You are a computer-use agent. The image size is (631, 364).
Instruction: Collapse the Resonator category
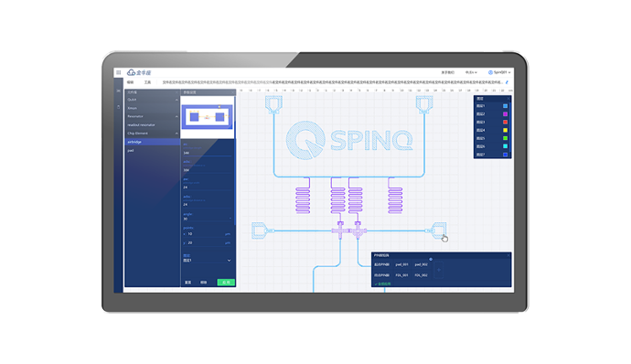(176, 116)
